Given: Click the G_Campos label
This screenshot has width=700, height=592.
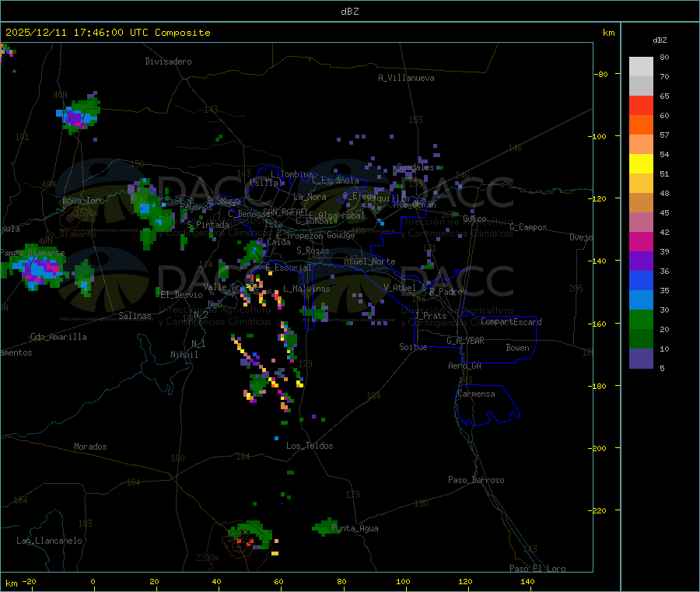Looking at the screenshot, I should pos(529,227).
